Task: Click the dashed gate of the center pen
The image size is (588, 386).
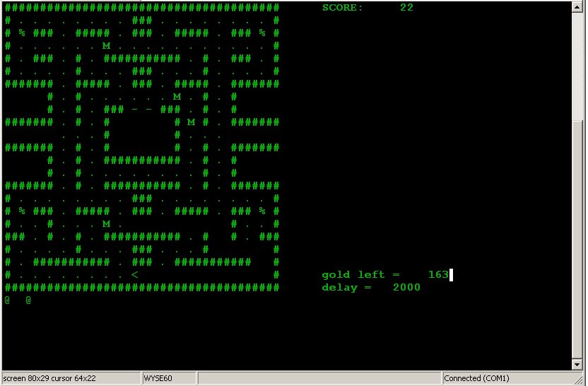Action: (x=141, y=110)
